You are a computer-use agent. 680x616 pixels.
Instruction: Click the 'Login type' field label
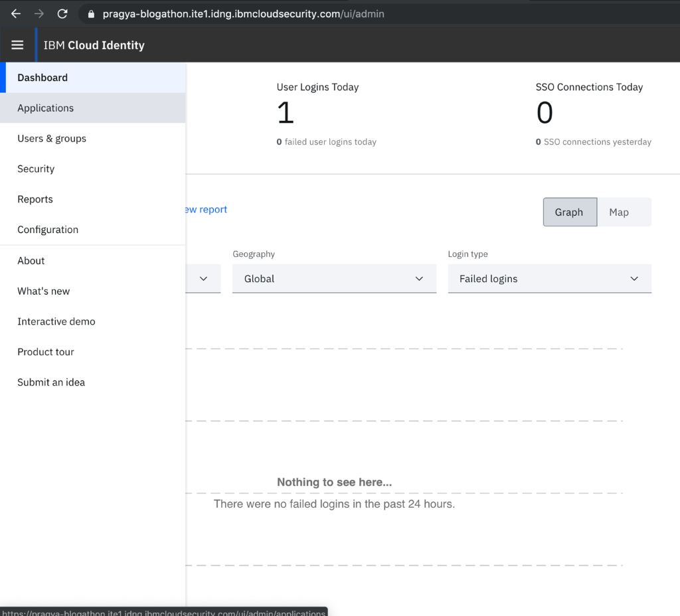(x=468, y=254)
